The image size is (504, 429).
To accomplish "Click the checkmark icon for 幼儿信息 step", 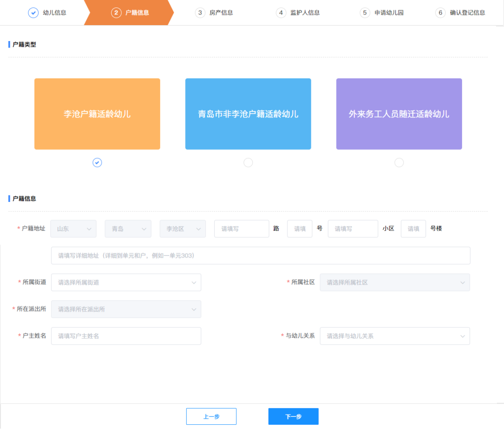I will click(33, 13).
